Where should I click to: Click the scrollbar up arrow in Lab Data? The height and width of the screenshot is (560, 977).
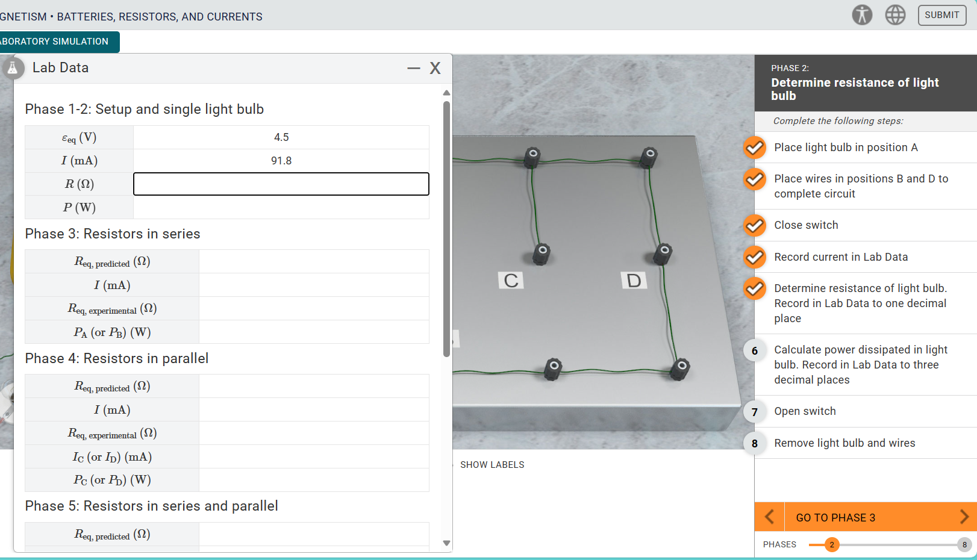point(446,92)
